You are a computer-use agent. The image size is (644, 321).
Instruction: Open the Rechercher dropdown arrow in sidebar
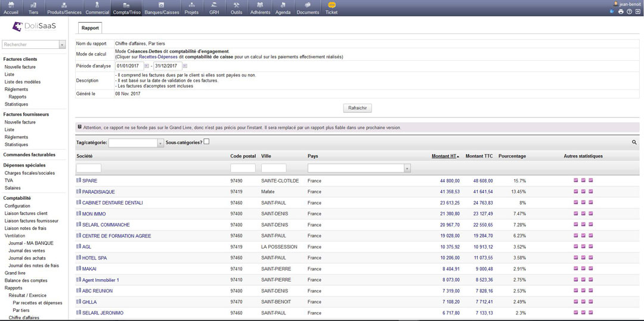click(x=62, y=44)
